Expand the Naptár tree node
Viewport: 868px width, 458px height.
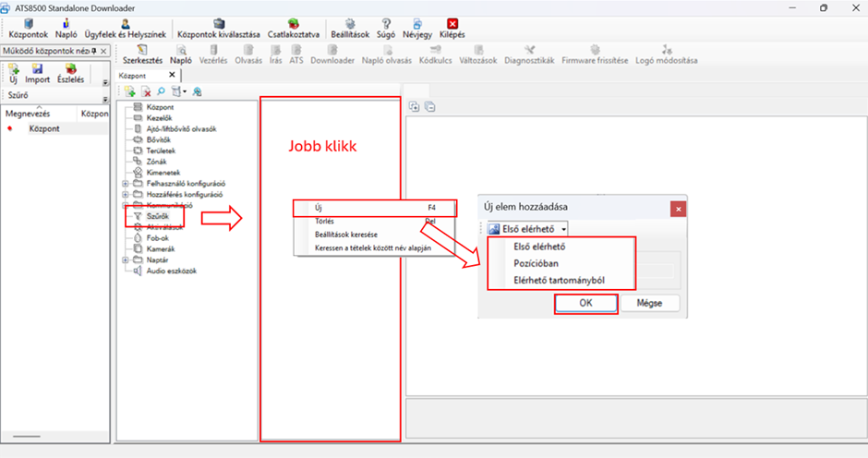pos(125,260)
